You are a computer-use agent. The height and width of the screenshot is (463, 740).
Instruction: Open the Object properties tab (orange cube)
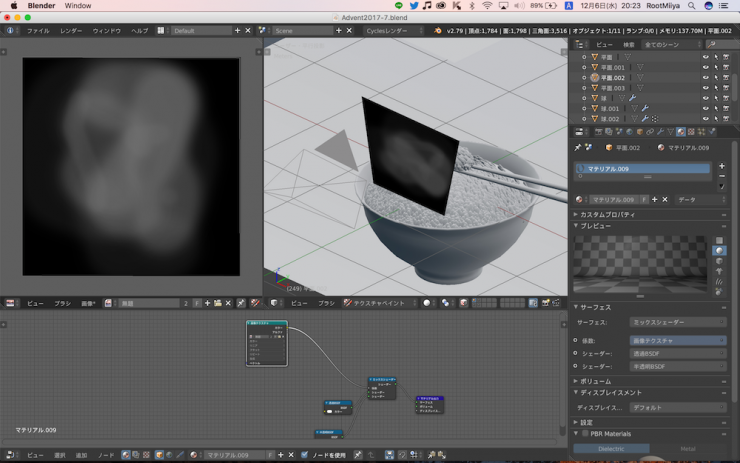click(640, 132)
